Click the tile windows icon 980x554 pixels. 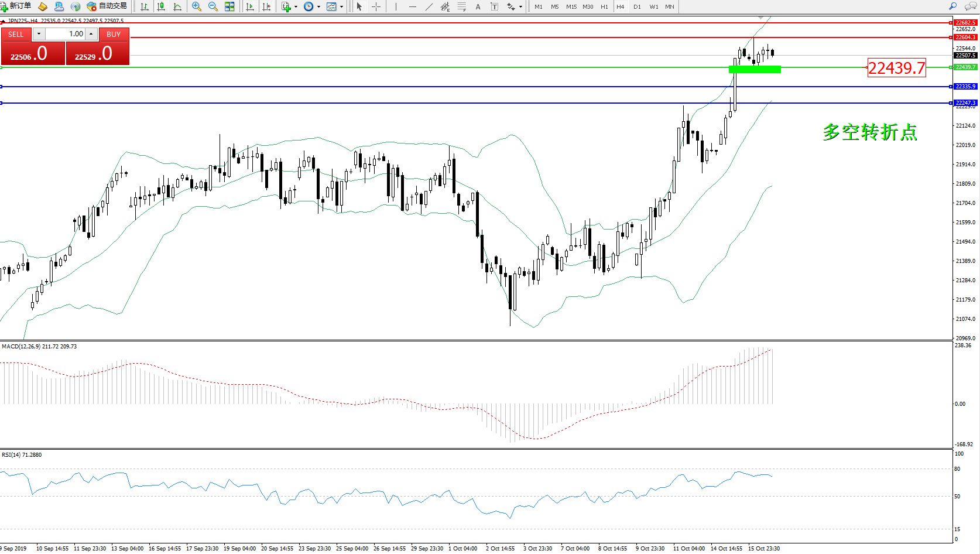[x=229, y=6]
